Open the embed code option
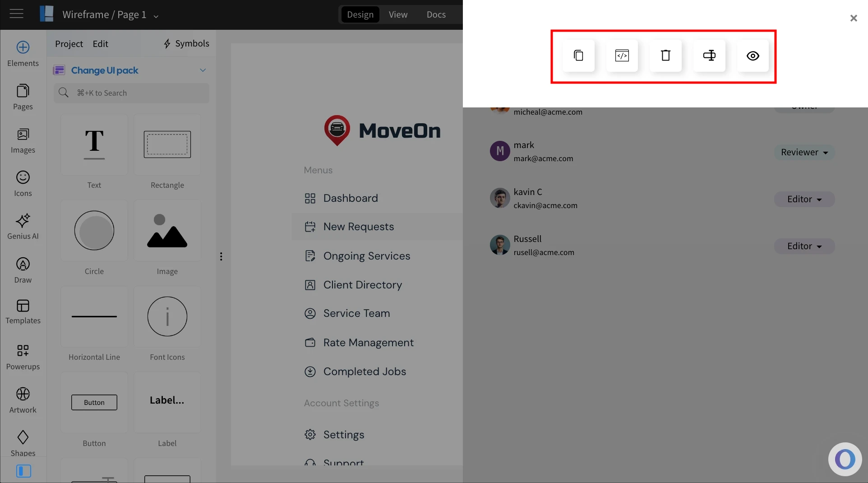 click(622, 56)
